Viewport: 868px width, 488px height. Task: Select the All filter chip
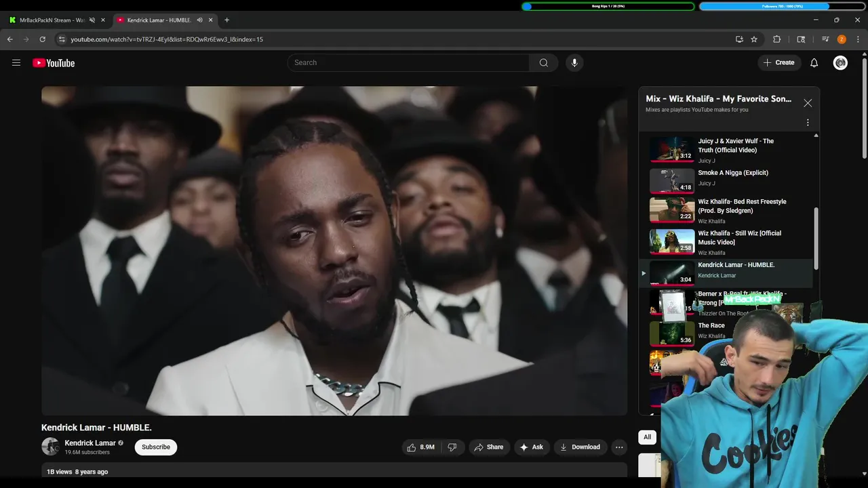click(x=648, y=437)
